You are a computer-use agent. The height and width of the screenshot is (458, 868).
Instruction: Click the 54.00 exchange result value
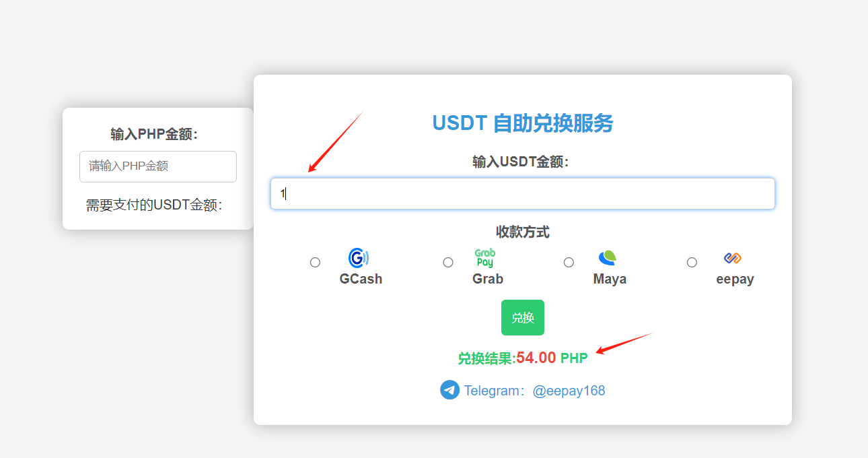point(536,358)
